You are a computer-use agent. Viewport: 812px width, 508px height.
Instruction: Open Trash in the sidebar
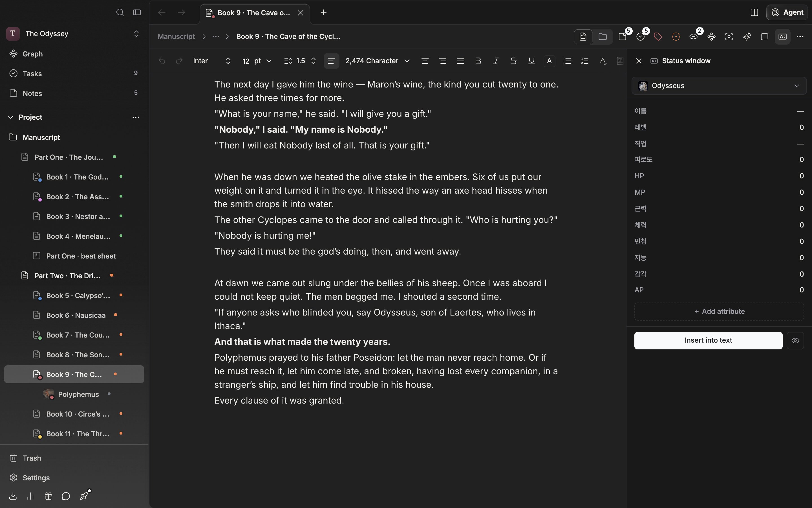click(74, 458)
